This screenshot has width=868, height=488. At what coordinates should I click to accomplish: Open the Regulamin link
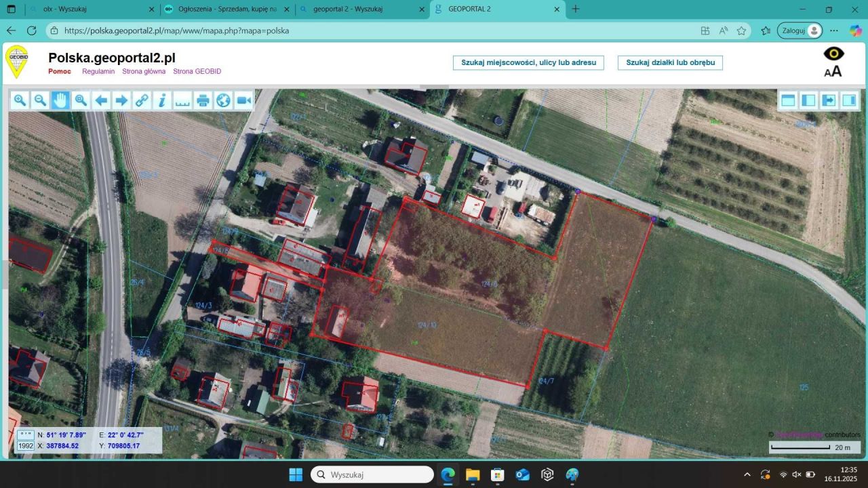tap(98, 71)
